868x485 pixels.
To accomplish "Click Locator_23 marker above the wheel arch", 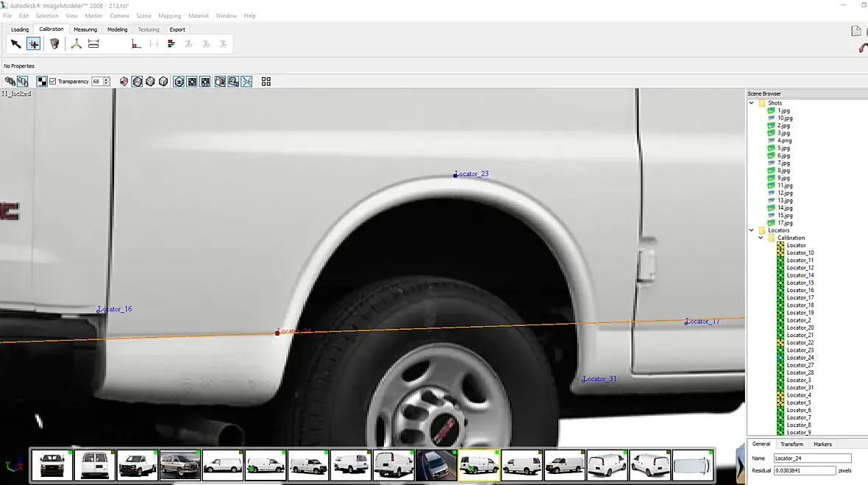I will 455,175.
